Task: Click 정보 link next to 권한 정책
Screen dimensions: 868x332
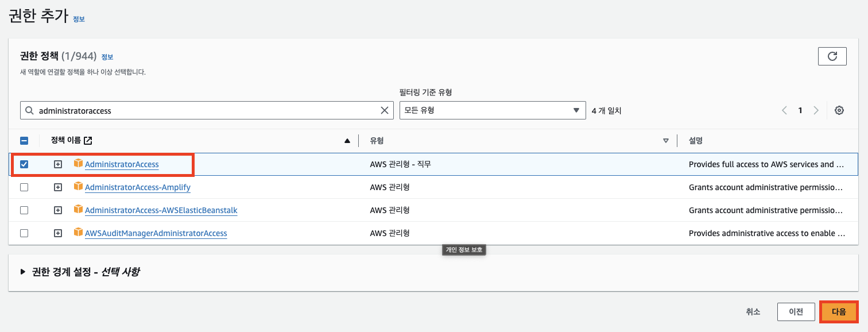Action: (107, 57)
